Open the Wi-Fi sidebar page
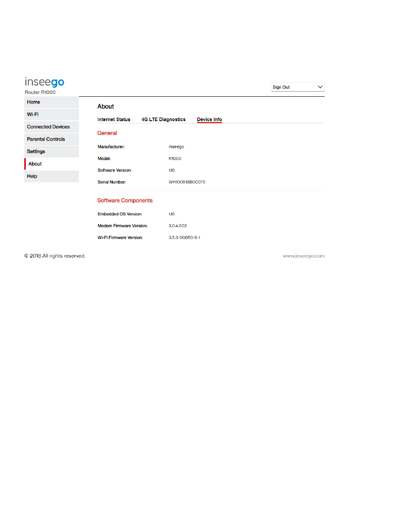The height and width of the screenshot is (532, 401). pos(51,114)
